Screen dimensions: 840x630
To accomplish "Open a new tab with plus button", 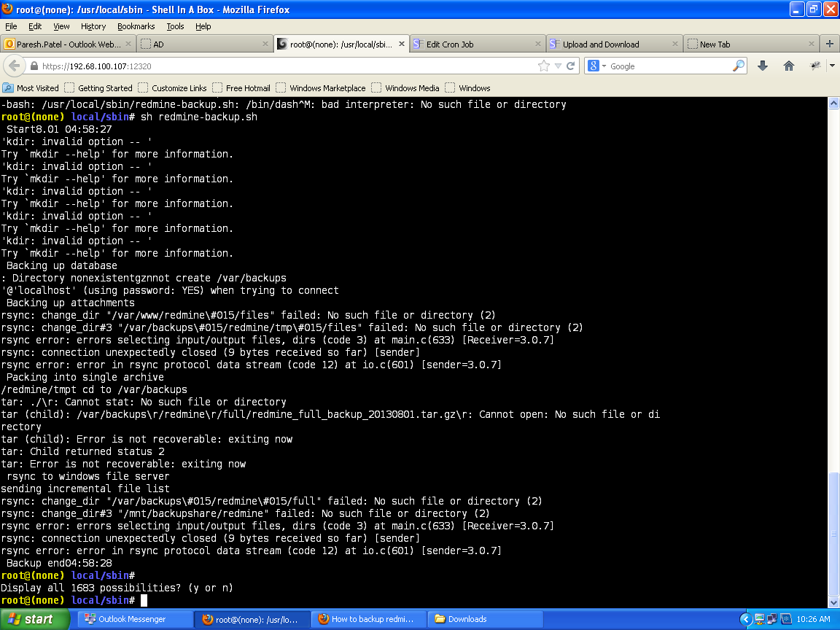I will click(x=830, y=44).
